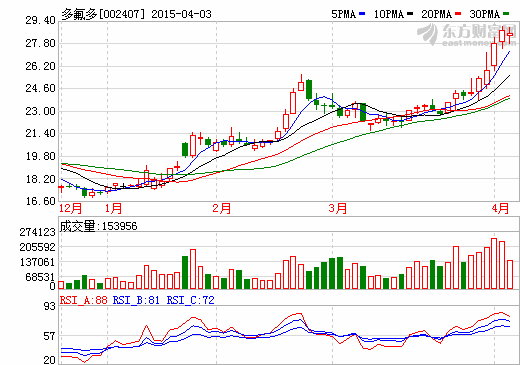
Task: Click the RSI_B:81 indicator label
Action: [x=136, y=300]
